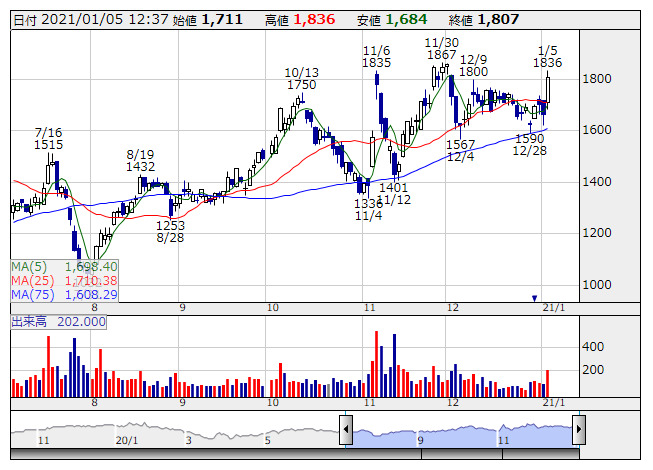Image resolution: width=653 pixels, height=470 pixels.
Task: Click the right range slider handle
Action: [x=578, y=430]
